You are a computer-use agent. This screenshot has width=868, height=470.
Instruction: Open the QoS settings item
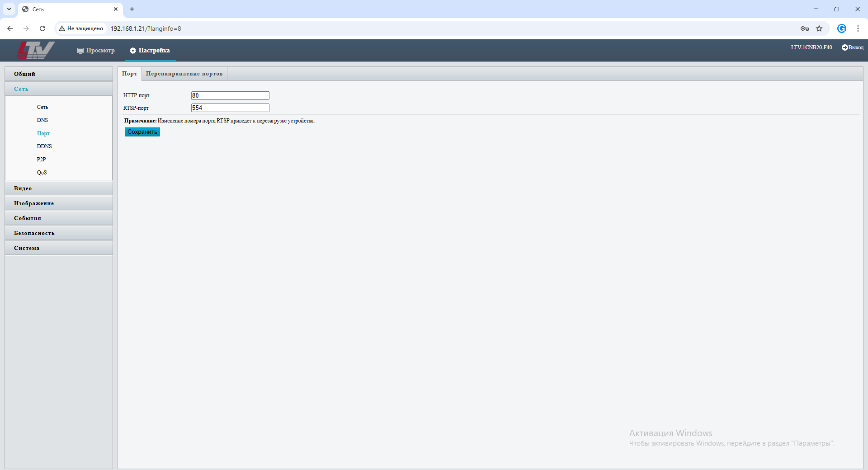tap(42, 173)
